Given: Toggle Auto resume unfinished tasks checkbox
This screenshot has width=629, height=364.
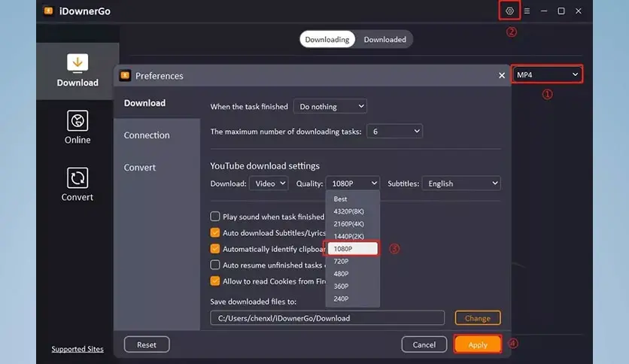Looking at the screenshot, I should [215, 265].
